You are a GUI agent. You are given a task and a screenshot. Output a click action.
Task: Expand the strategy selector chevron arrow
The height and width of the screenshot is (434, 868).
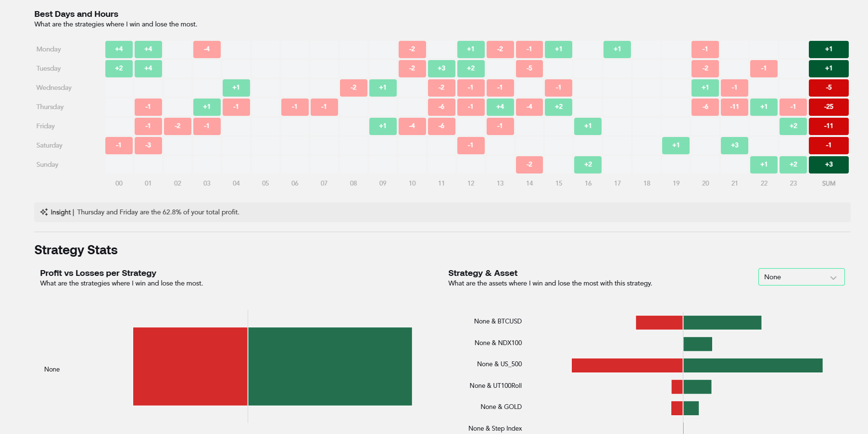click(833, 278)
